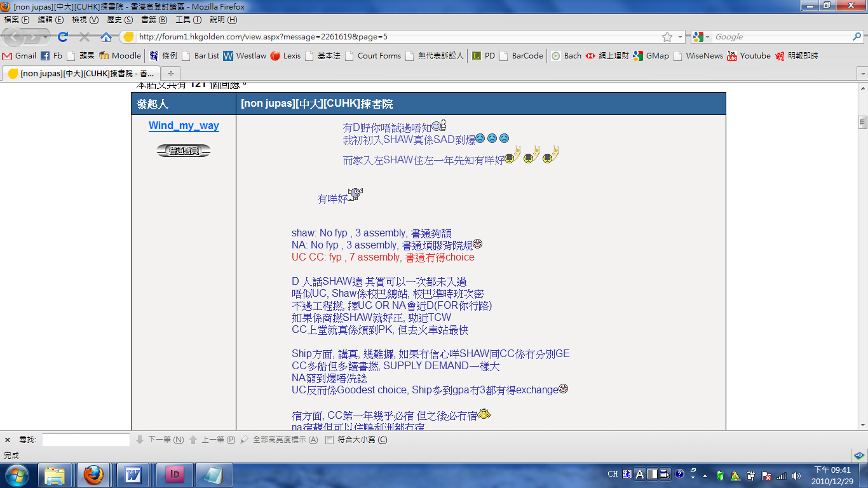The width and height of the screenshot is (868, 488).
Task: Open the URL bar history dropdown arrow
Action: click(x=681, y=37)
